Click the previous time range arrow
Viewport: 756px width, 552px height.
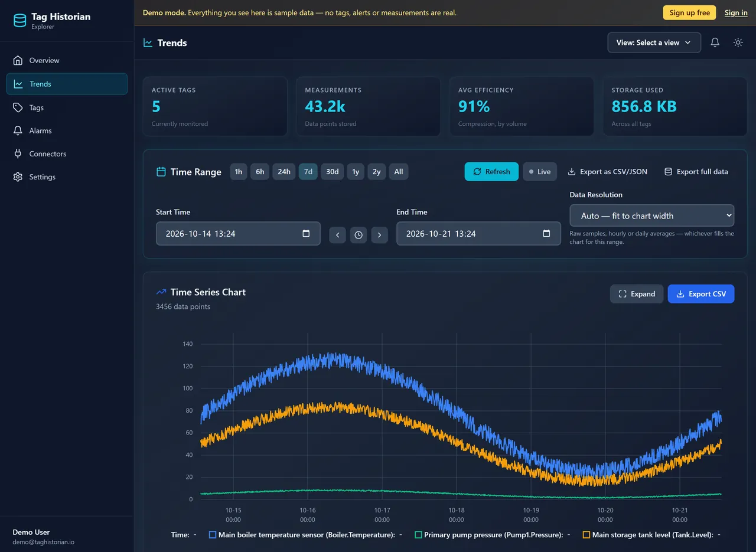pyautogui.click(x=337, y=235)
